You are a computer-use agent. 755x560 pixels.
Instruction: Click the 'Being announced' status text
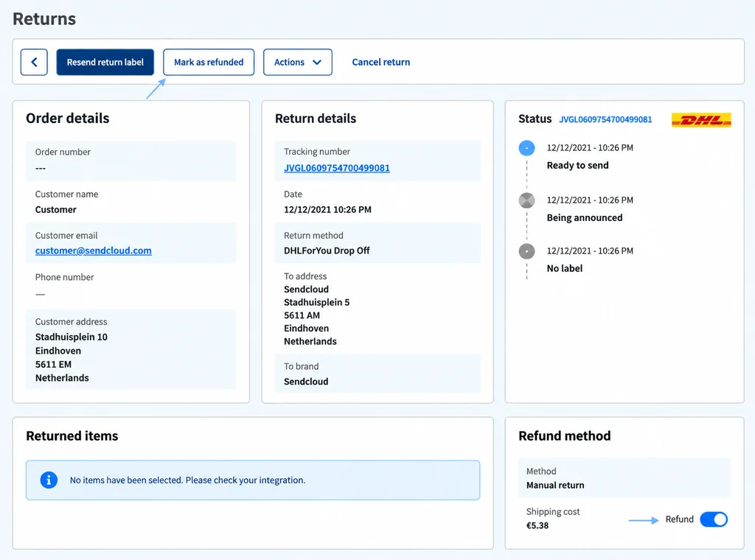(x=585, y=217)
